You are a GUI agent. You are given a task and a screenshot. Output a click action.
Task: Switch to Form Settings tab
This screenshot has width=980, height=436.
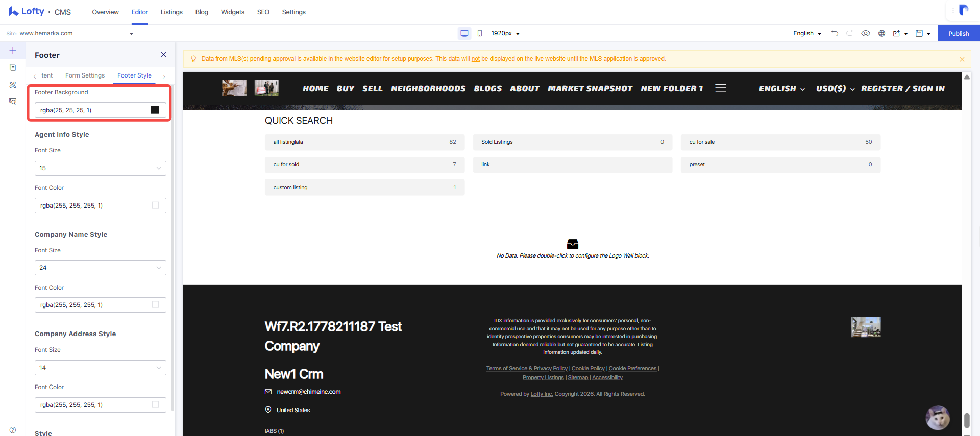pos(85,75)
